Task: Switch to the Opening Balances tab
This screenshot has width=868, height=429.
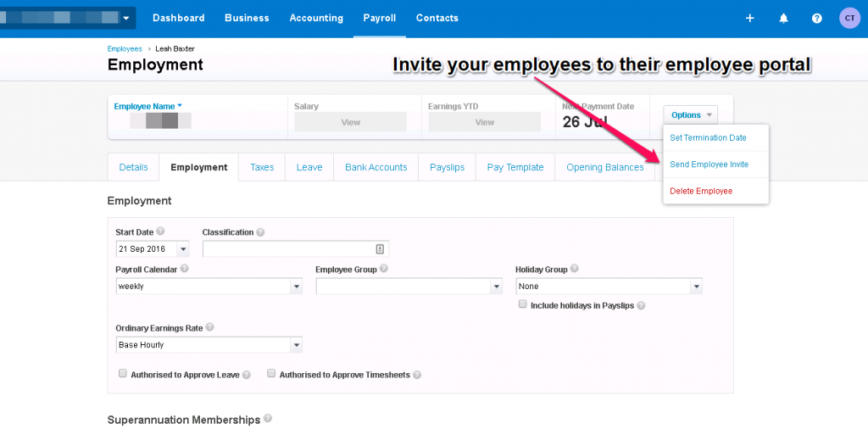Action: pyautogui.click(x=605, y=167)
